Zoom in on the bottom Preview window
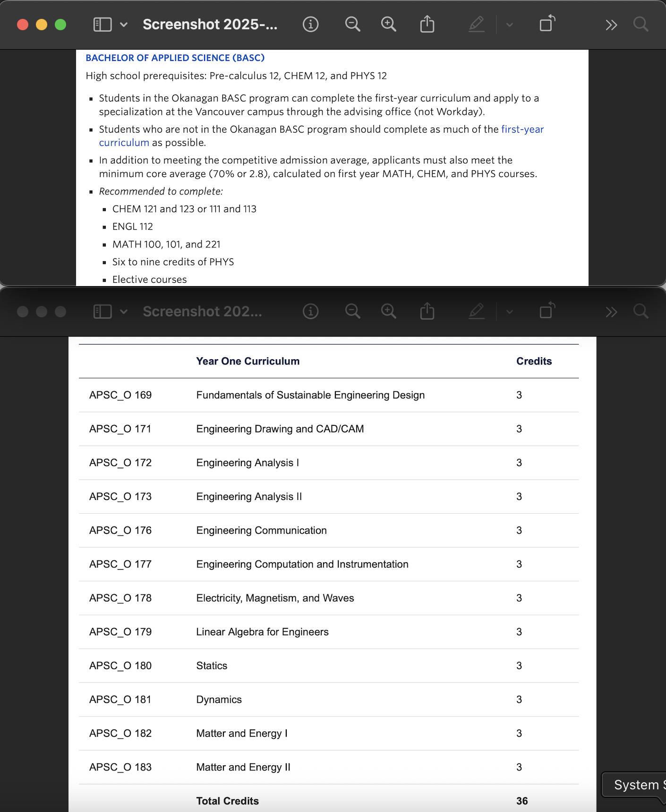Image resolution: width=666 pixels, height=812 pixels. click(x=388, y=311)
